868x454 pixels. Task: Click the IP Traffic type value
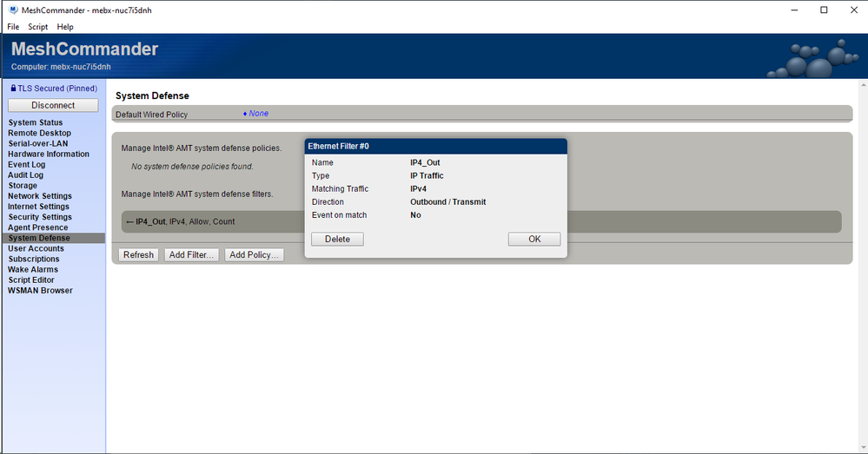coord(427,176)
